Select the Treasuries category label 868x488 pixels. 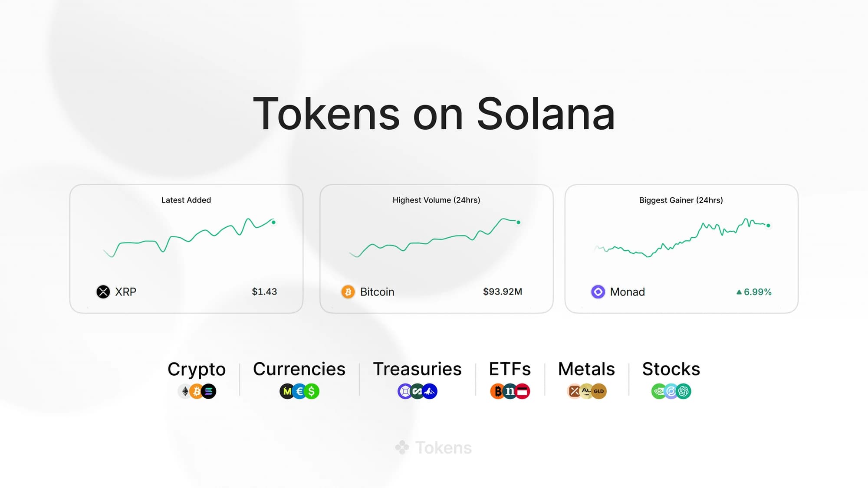point(417,369)
